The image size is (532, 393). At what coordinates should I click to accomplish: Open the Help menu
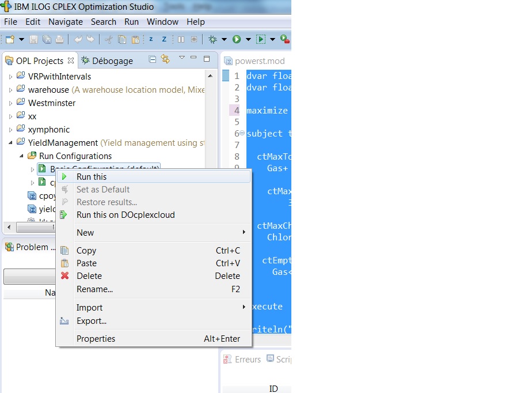(196, 22)
